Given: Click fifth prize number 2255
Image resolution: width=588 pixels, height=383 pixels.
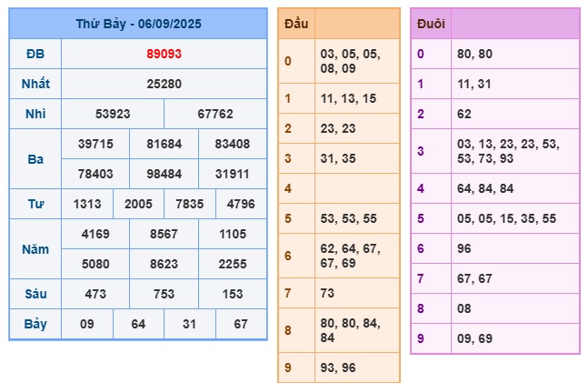Looking at the screenshot, I should [x=234, y=264].
